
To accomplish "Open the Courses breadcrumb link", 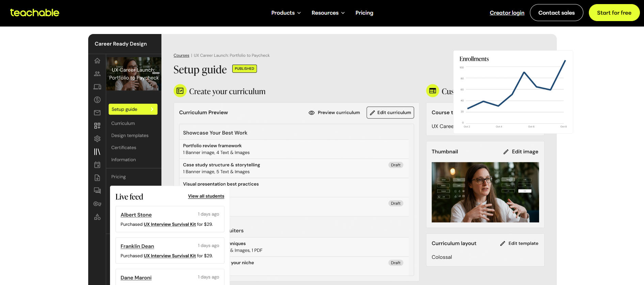I will coord(181,55).
